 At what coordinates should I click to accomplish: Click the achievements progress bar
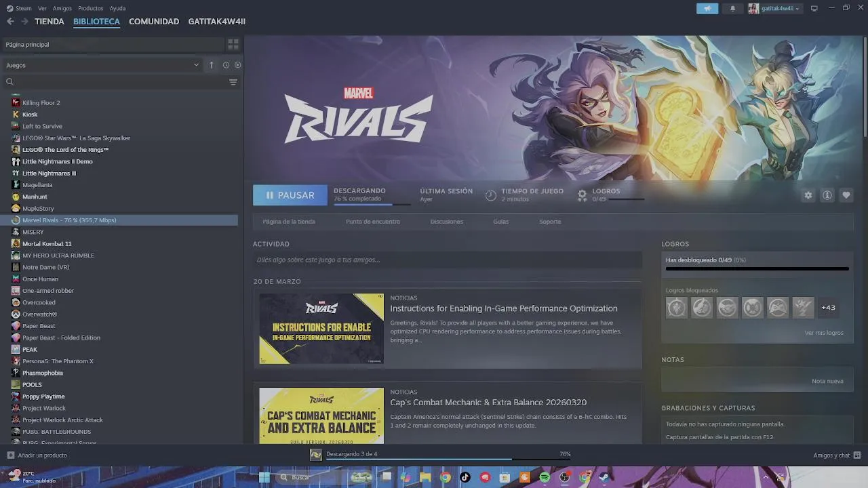[757, 268]
